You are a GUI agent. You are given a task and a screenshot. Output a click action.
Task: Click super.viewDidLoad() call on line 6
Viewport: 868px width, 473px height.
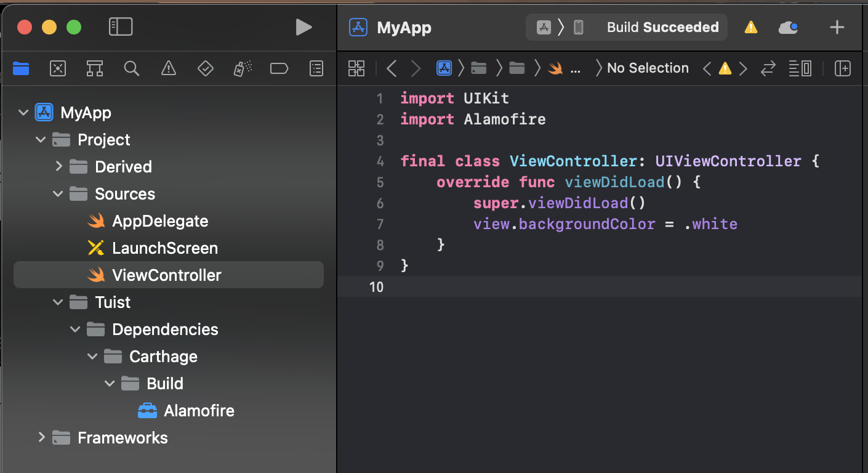[559, 203]
